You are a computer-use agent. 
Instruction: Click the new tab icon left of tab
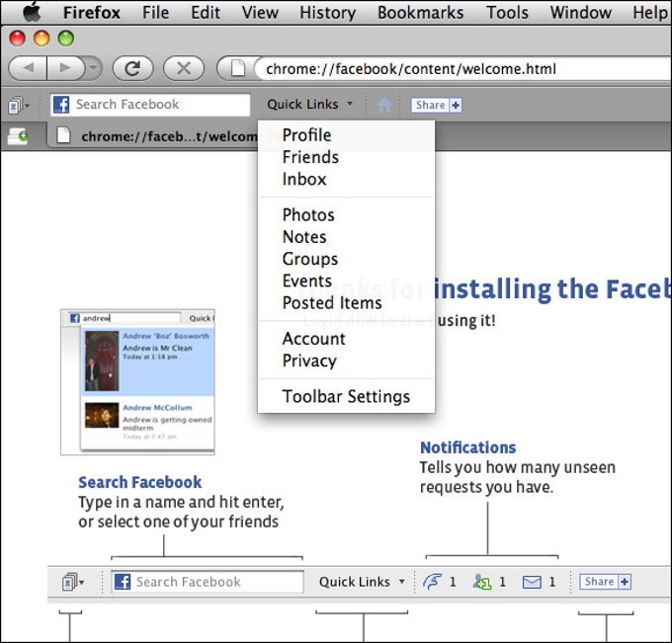pos(18,136)
